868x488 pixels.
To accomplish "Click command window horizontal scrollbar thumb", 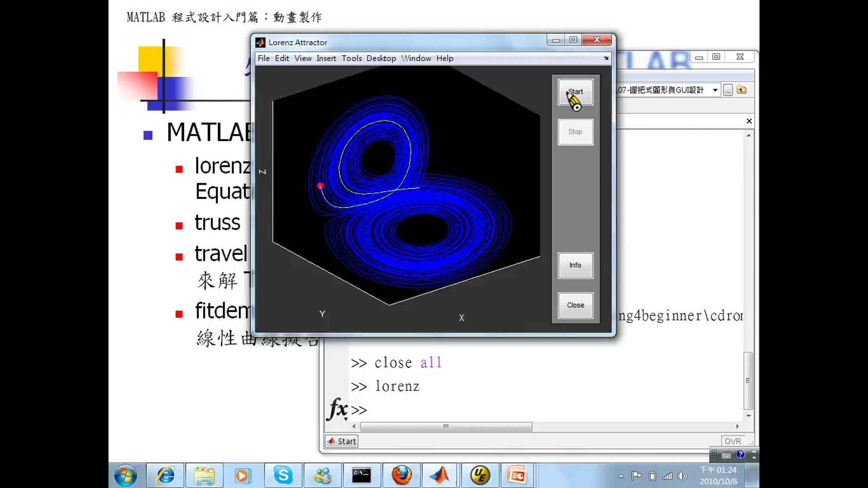I will tap(446, 427).
